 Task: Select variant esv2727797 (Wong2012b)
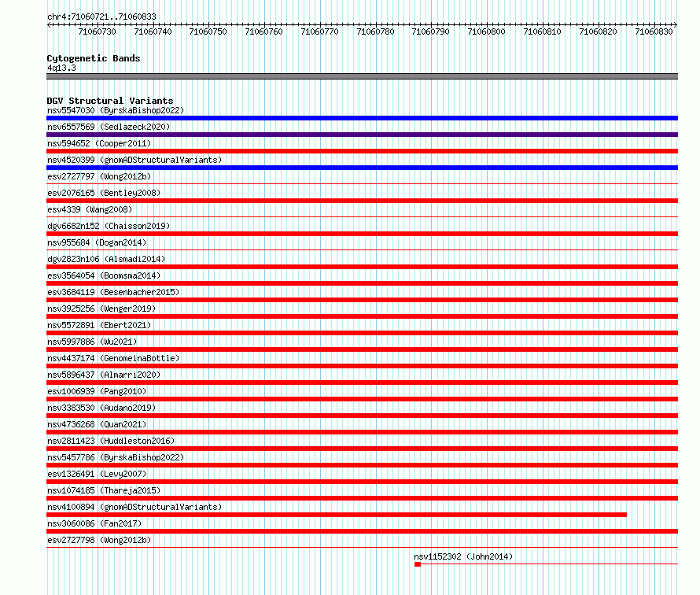coord(99,176)
